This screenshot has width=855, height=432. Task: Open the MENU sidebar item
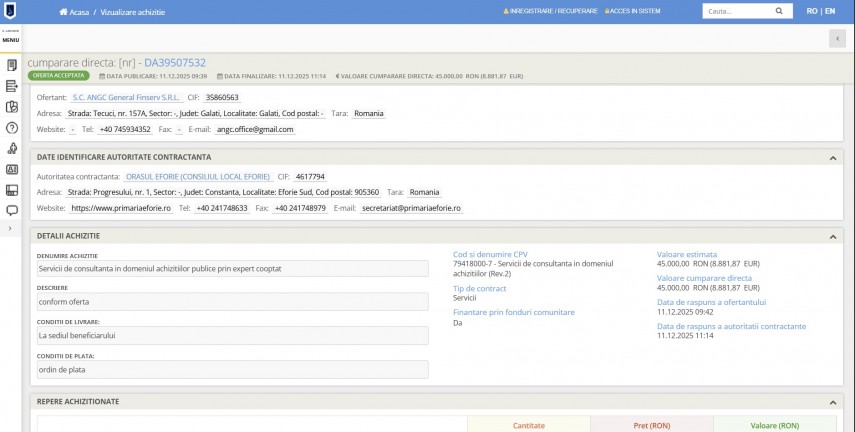coord(11,38)
